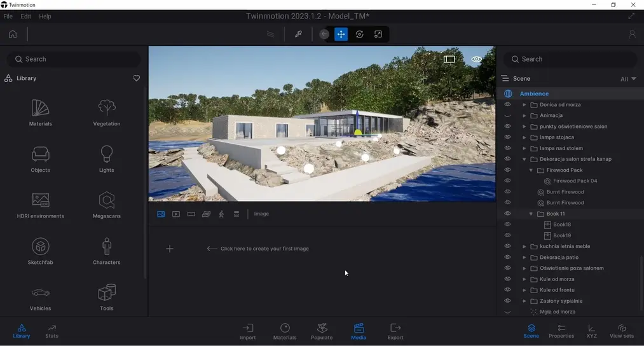Expand the lampa stojaca folder
644x346 pixels.
click(524, 137)
